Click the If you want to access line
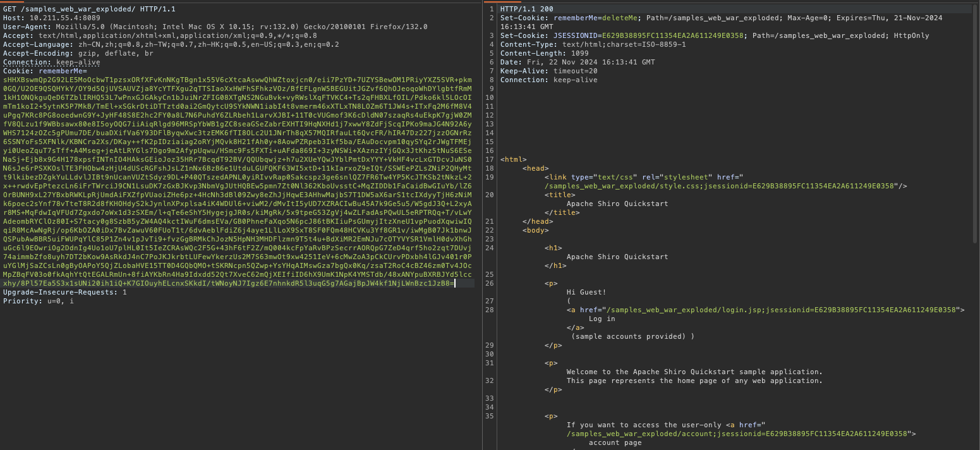 click(666, 425)
